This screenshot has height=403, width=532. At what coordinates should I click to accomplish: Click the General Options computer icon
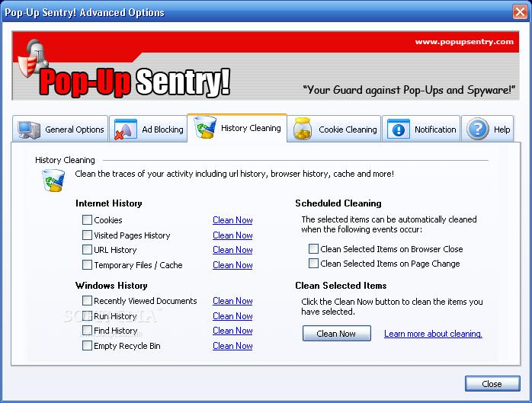coord(29,130)
